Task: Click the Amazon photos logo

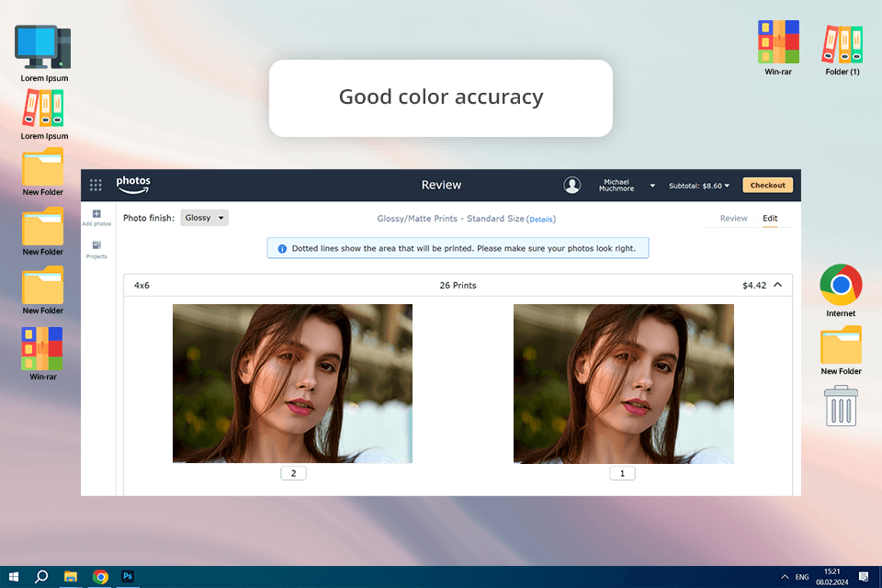Action: tap(133, 185)
